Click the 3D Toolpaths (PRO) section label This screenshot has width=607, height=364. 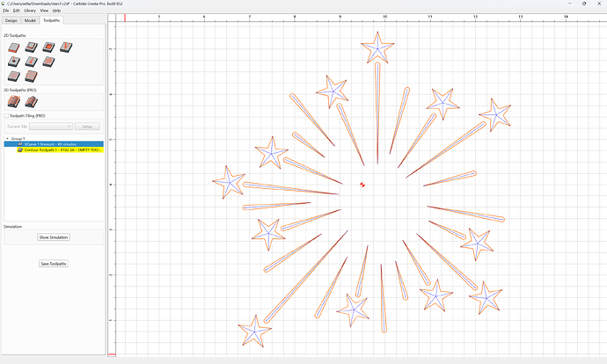[x=19, y=90]
